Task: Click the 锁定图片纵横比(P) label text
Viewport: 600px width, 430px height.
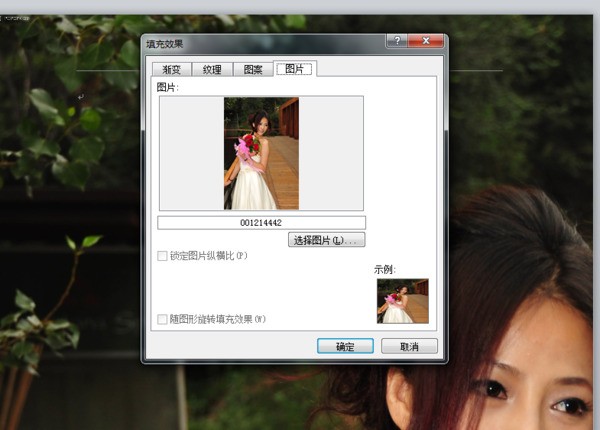Action: click(x=209, y=256)
